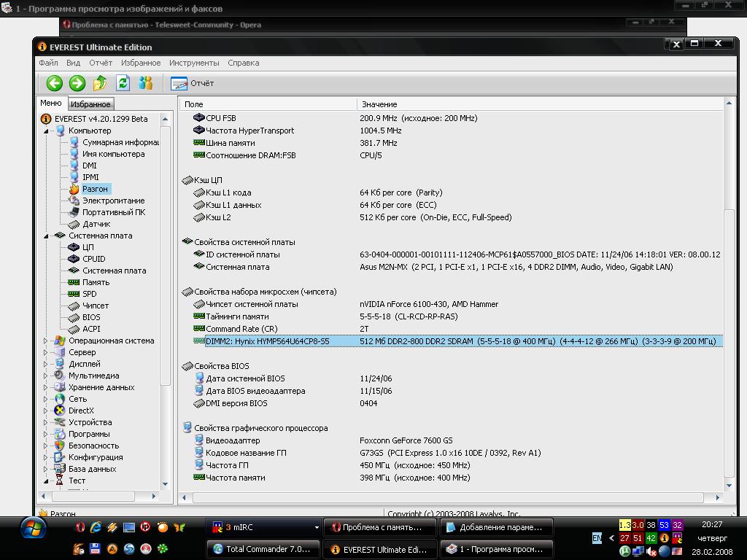Open the Инструменты menu
This screenshot has height=560, width=747.
coord(194,63)
